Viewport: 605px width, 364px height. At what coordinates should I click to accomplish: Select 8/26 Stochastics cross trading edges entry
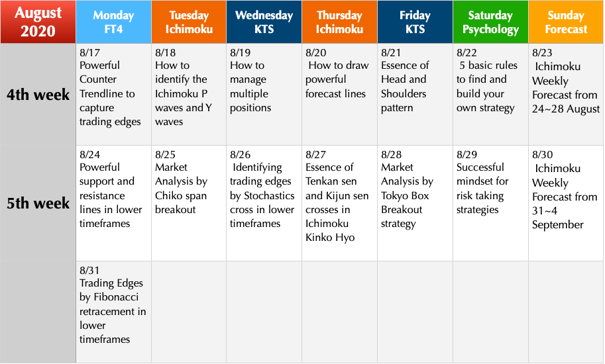click(x=264, y=203)
